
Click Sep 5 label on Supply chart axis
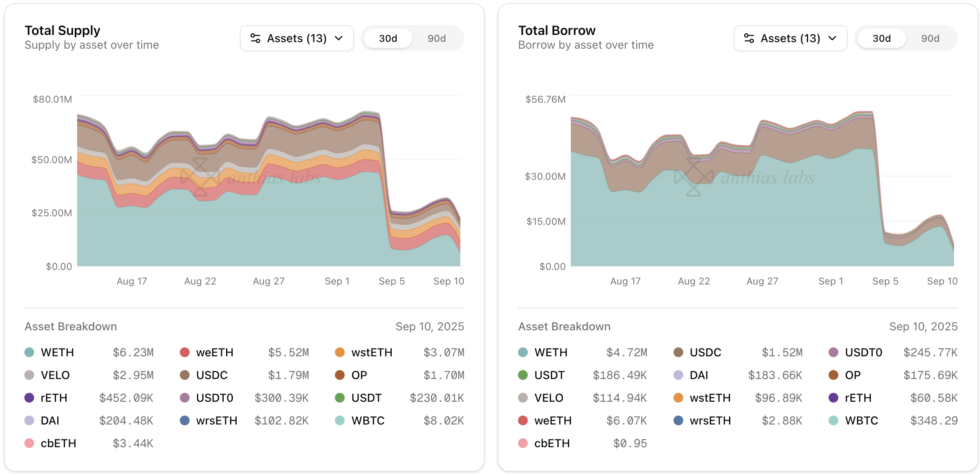coord(392,281)
